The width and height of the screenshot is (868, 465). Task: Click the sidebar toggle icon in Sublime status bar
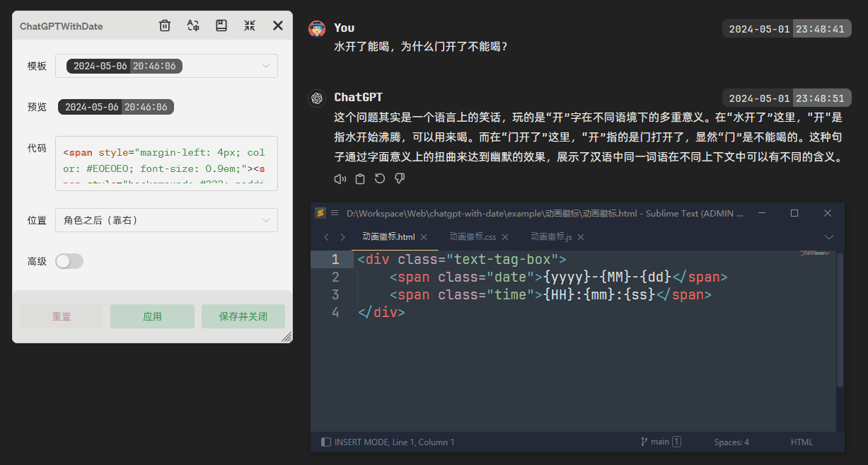[x=326, y=442]
